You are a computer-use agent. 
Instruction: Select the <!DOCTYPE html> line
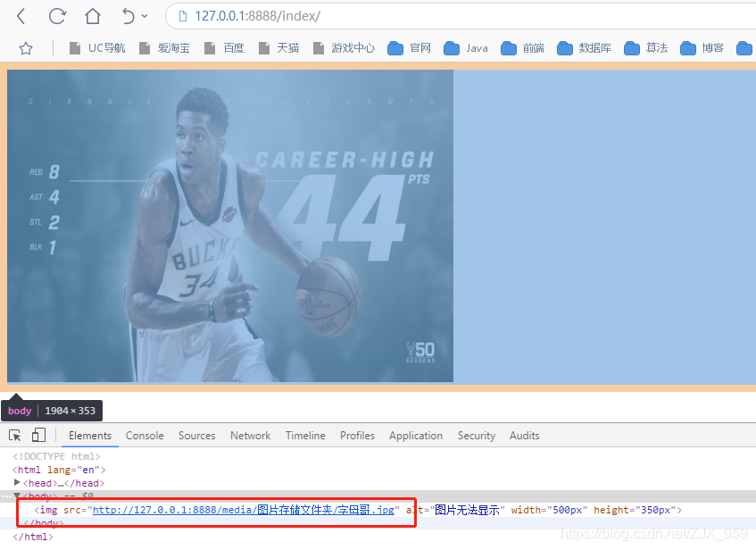point(56,456)
